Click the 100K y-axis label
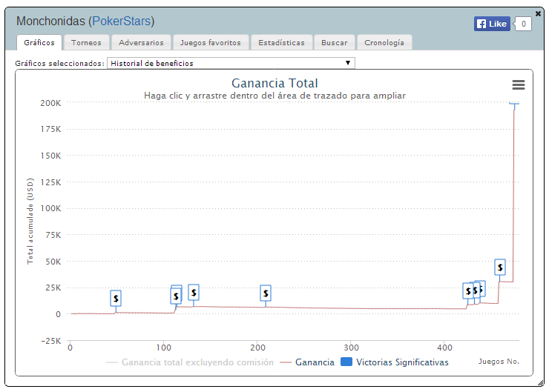 50,208
